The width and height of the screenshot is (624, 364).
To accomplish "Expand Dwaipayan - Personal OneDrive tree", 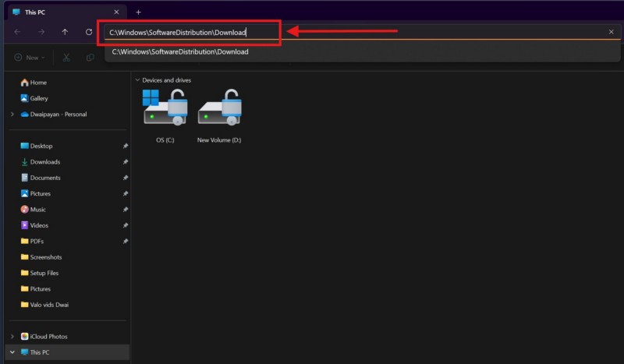I will coord(12,115).
